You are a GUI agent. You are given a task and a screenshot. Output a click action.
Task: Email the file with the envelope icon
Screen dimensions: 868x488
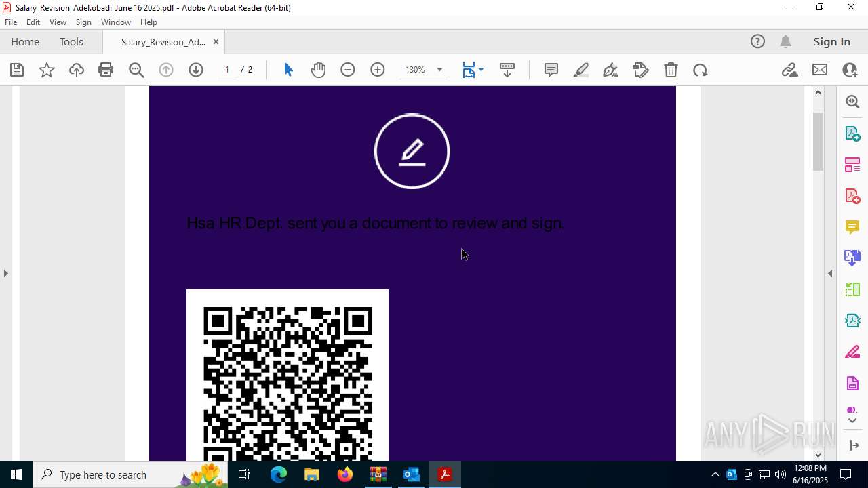coord(820,70)
